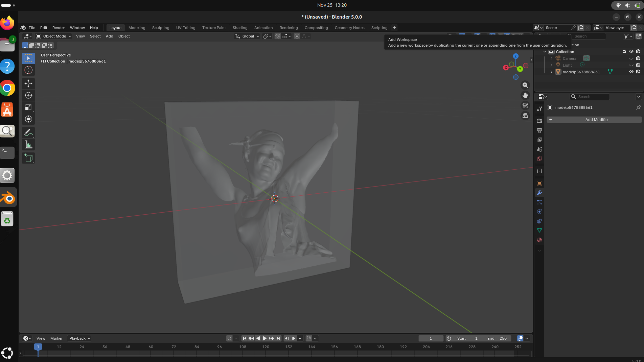The image size is (644, 362).
Task: Choose the Add Cube tool
Action: 28,158
